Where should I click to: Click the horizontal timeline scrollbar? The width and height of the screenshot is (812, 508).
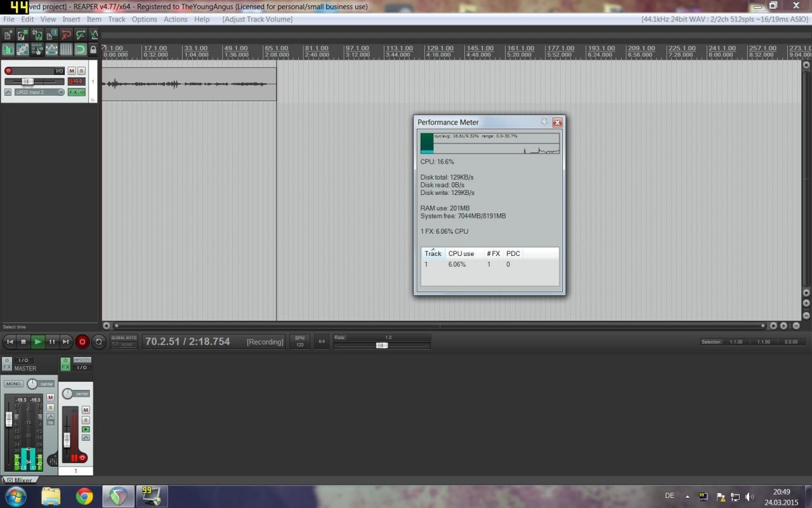point(439,326)
